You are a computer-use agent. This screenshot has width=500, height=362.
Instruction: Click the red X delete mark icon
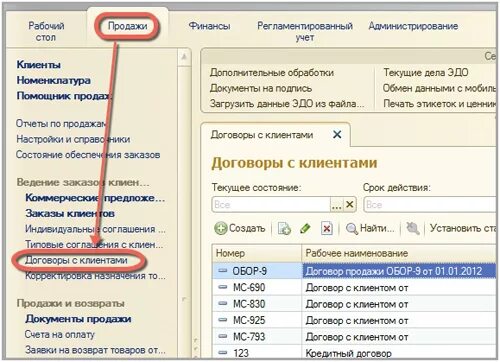[327, 229]
